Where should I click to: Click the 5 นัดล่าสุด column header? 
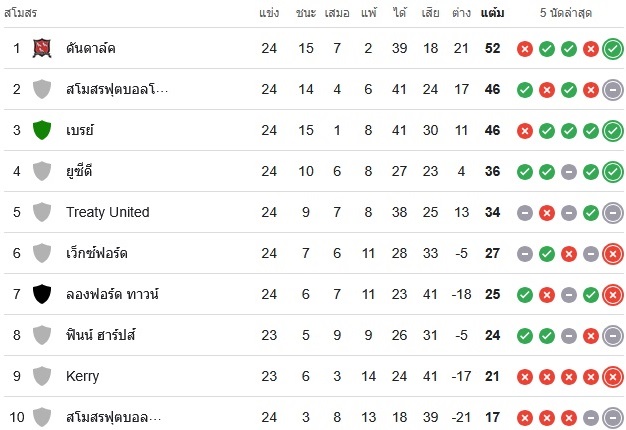coord(566,13)
